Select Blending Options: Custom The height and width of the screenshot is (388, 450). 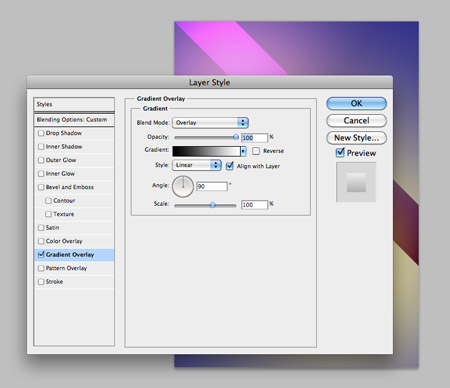tap(74, 120)
